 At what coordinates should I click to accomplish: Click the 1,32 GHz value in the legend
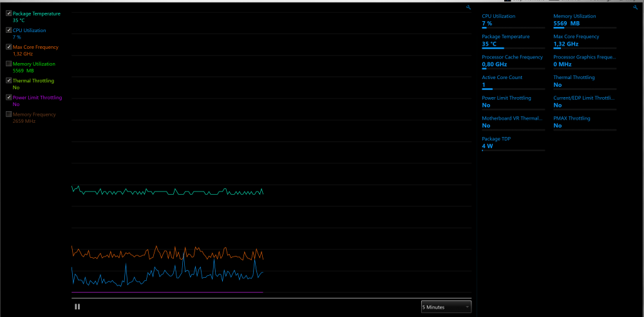pyautogui.click(x=23, y=54)
